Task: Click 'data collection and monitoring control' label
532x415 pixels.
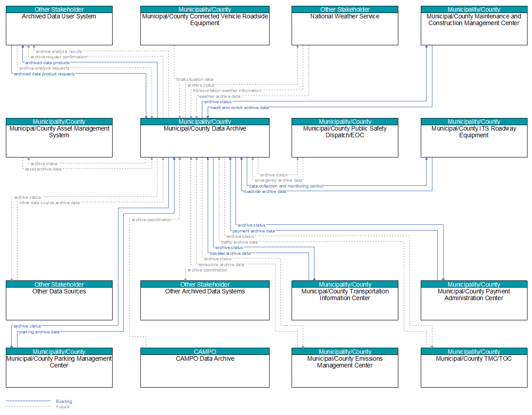Action: coord(286,186)
